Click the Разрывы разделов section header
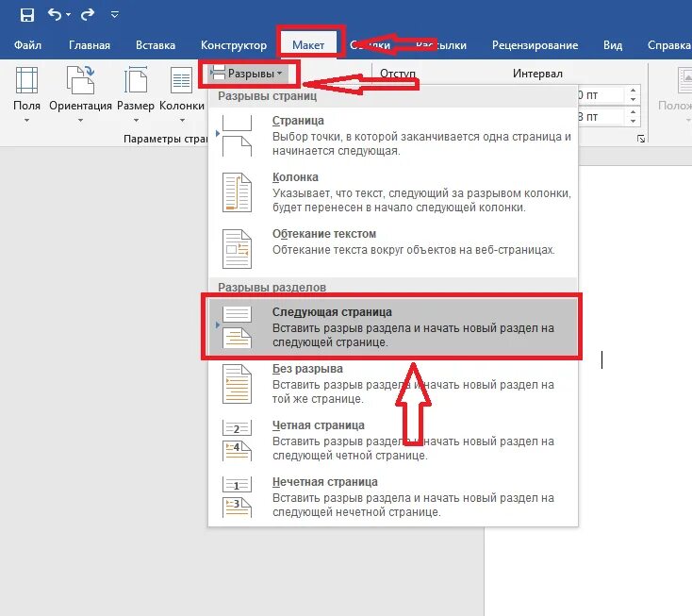 point(272,287)
